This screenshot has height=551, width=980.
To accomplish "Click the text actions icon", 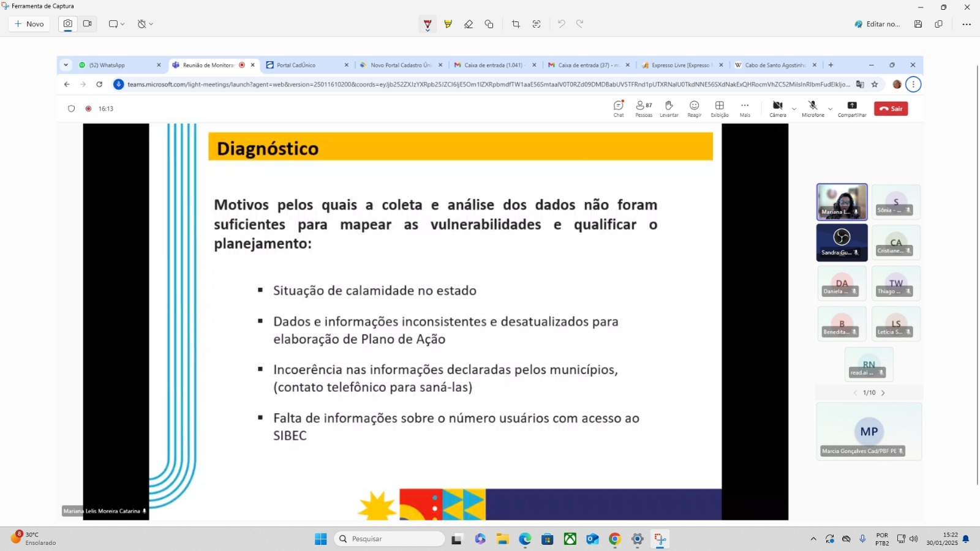I will click(x=537, y=24).
